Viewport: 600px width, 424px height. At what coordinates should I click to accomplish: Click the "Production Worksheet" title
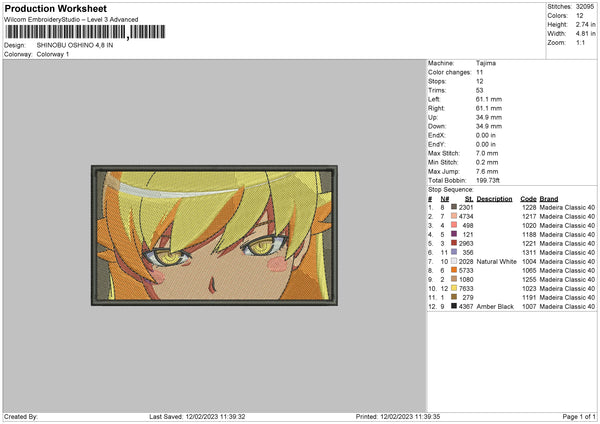(x=55, y=8)
